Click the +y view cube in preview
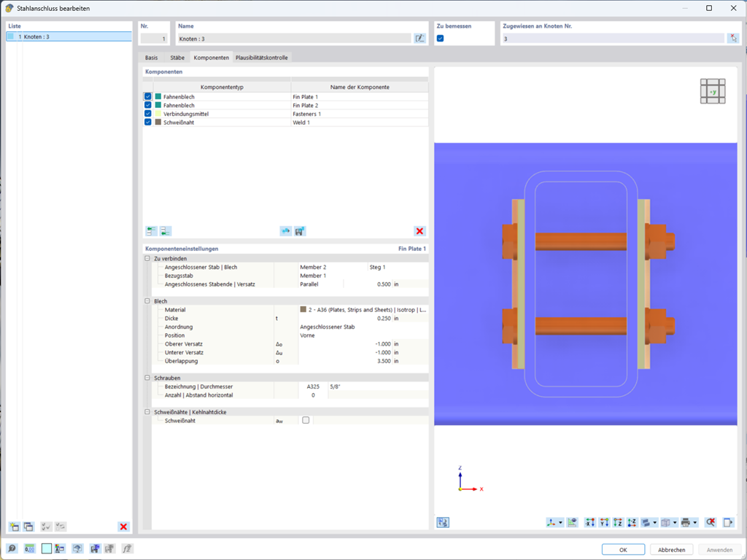The width and height of the screenshot is (747, 560). pyautogui.click(x=713, y=91)
